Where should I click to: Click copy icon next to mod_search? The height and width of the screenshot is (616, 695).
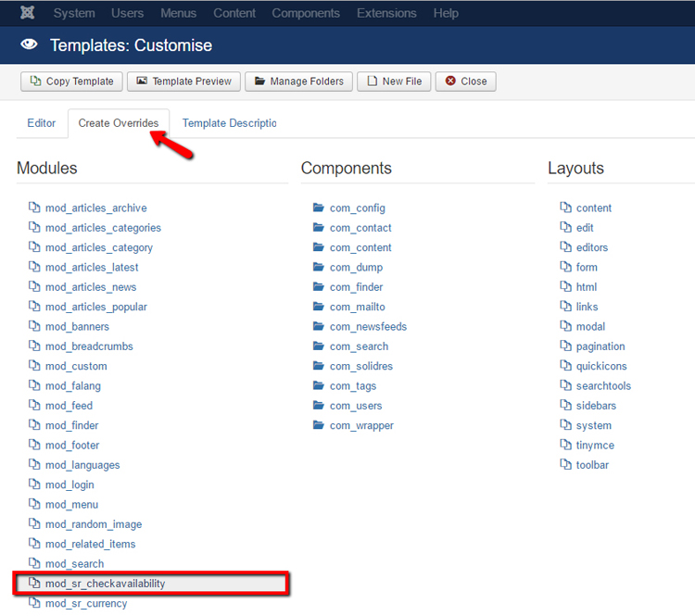[x=34, y=563]
